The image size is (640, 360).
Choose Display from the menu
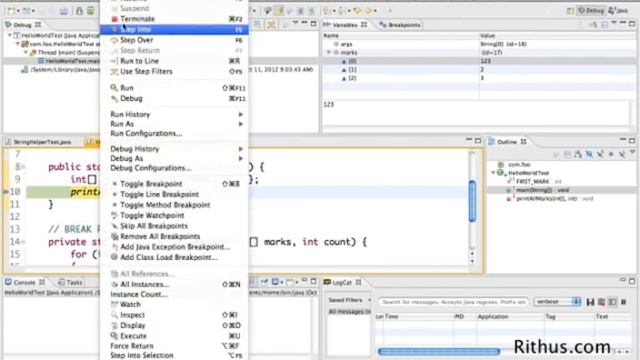point(174,325)
